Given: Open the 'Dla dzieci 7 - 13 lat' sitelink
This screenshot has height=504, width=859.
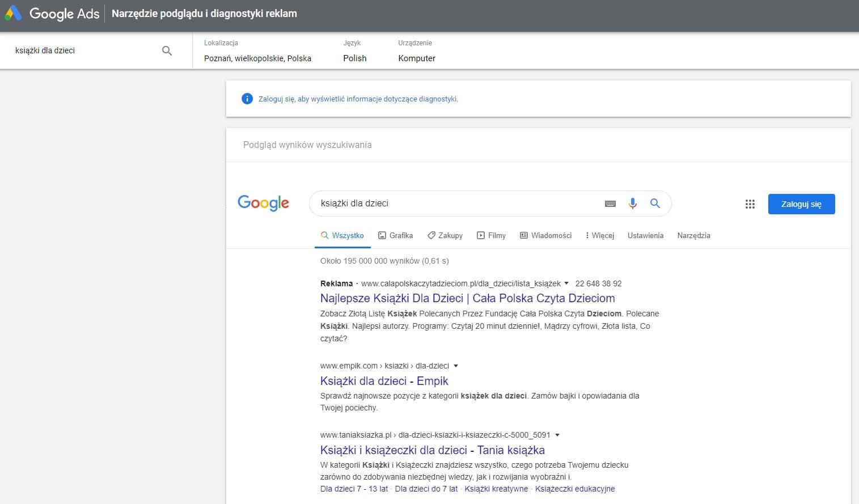Looking at the screenshot, I should click(354, 489).
